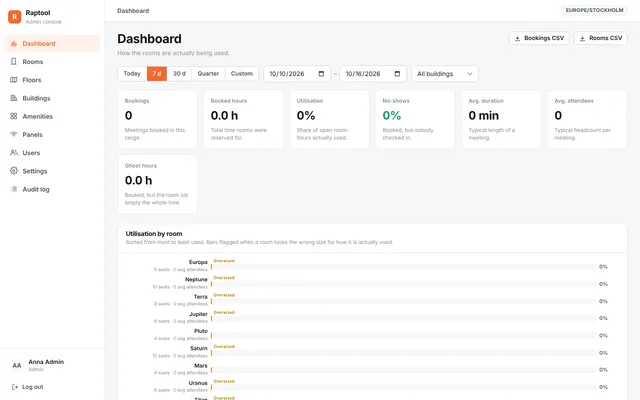Click the Audit log list icon
This screenshot has height=400, width=640.
[x=14, y=189]
